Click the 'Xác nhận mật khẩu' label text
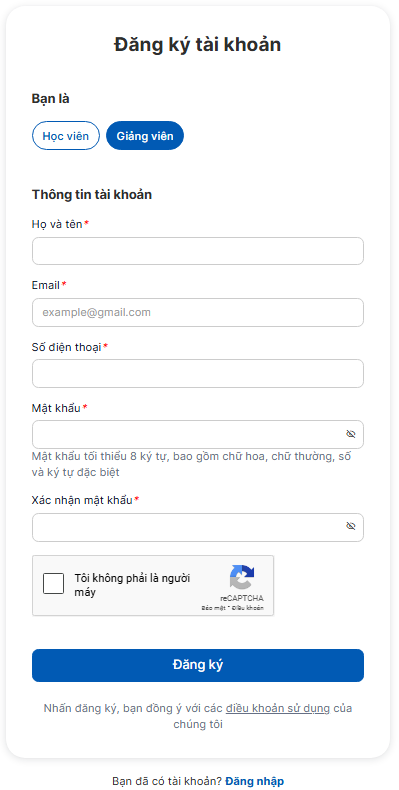The image size is (399, 790). (x=82, y=500)
